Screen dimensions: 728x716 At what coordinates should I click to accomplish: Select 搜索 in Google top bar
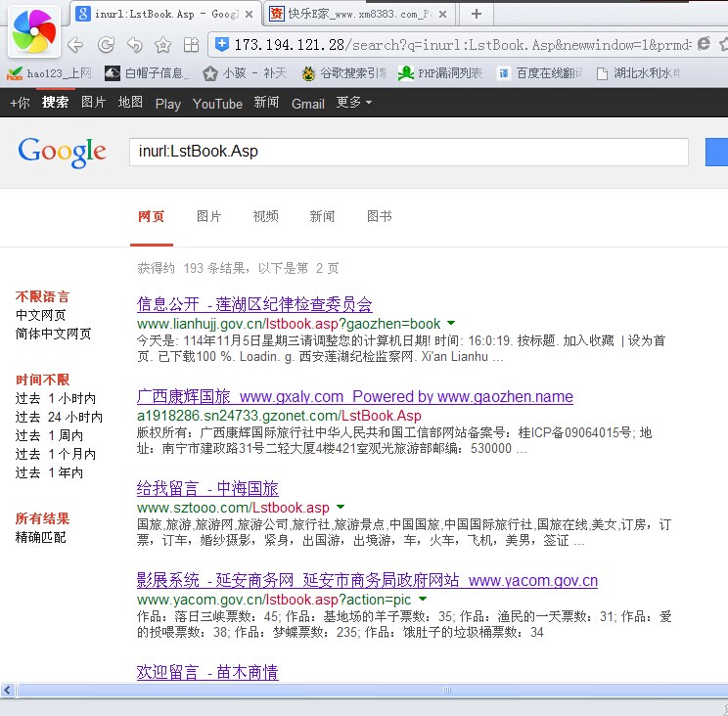[x=55, y=102]
